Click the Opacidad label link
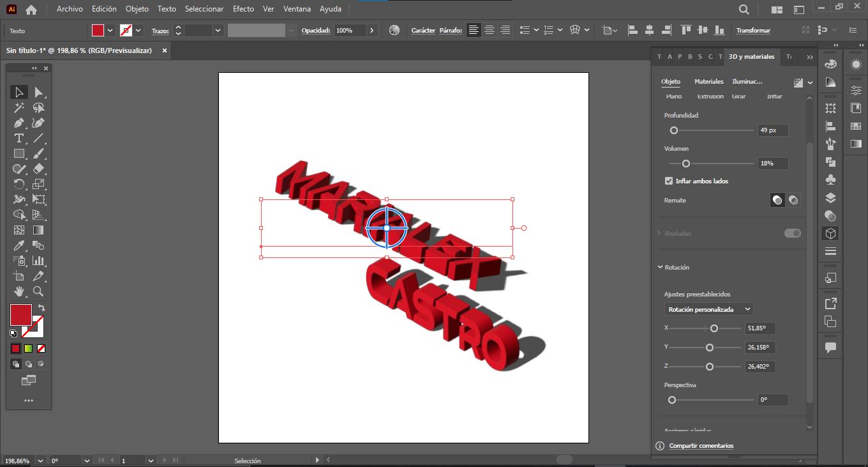868x467 pixels. coord(316,31)
